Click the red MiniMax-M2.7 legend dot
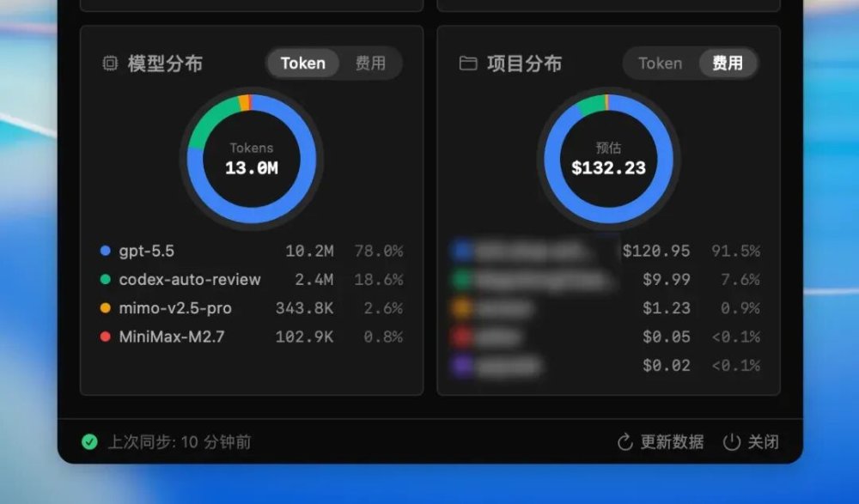This screenshot has width=859, height=504. [105, 337]
